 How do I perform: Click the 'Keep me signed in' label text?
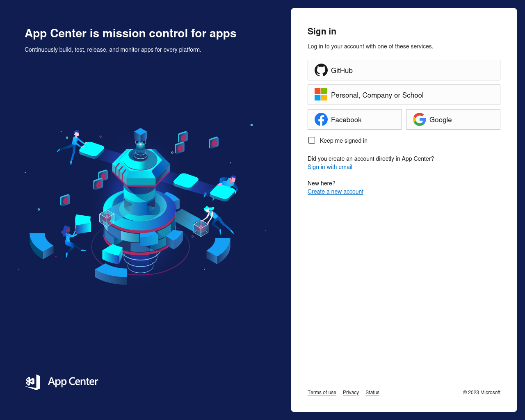click(344, 141)
